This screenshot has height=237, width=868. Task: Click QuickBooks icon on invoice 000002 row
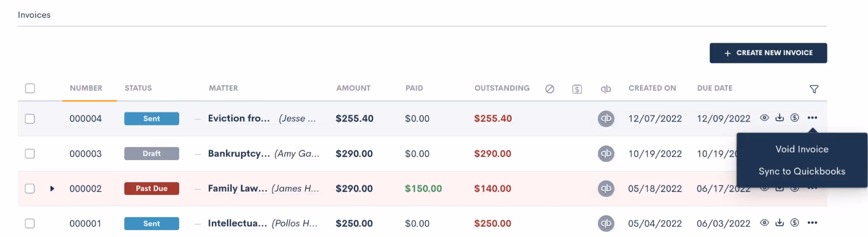(606, 188)
